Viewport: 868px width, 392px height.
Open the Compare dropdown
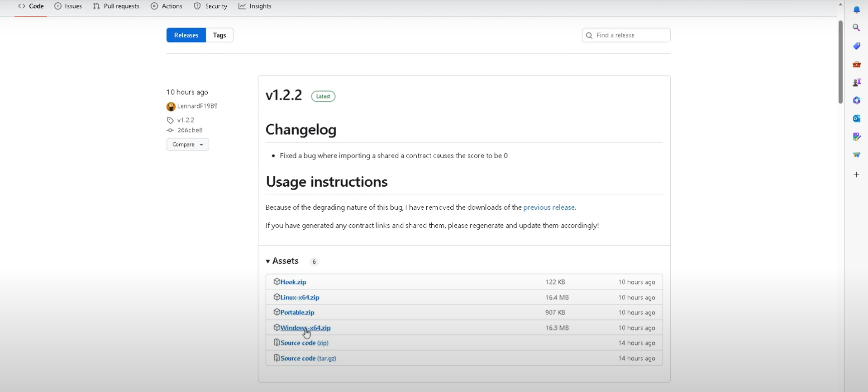click(x=187, y=145)
